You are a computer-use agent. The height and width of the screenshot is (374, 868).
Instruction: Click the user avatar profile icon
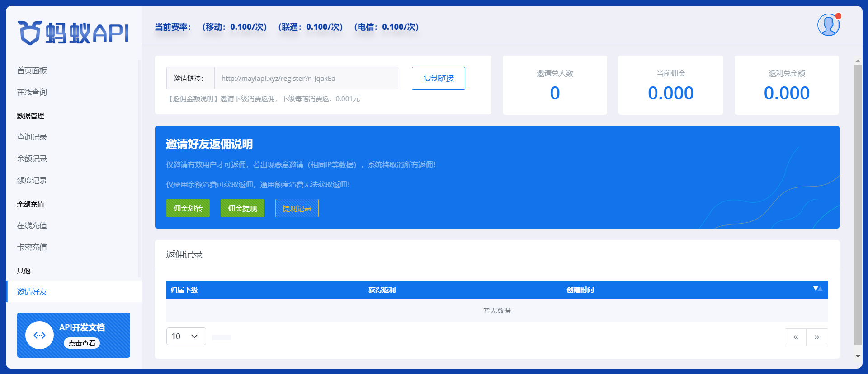(x=828, y=25)
